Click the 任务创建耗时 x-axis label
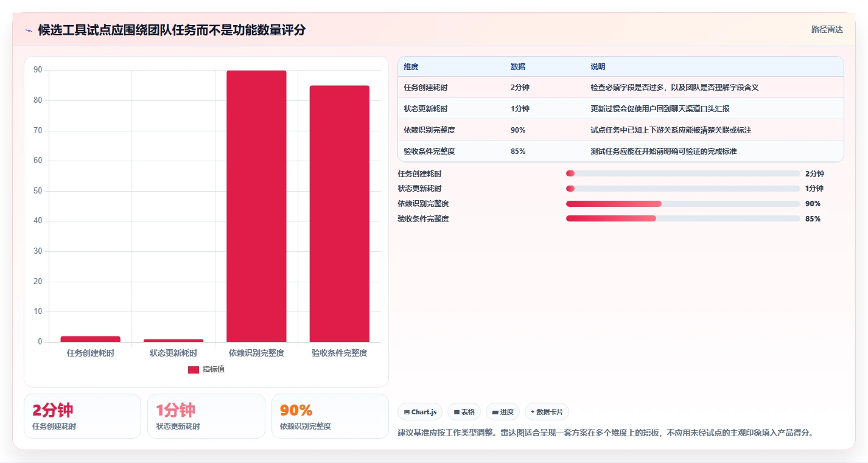The width and height of the screenshot is (868, 463). (x=91, y=353)
